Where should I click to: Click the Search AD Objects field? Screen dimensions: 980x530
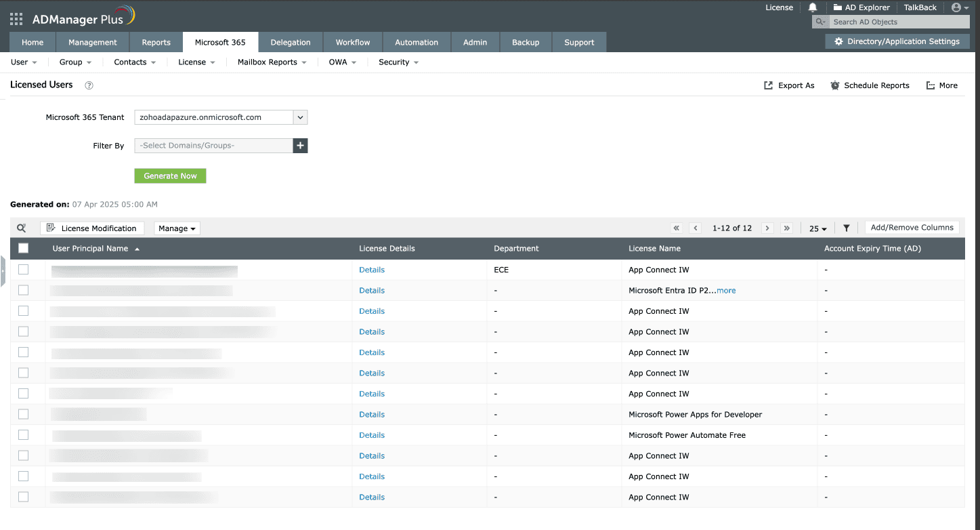click(x=894, y=22)
